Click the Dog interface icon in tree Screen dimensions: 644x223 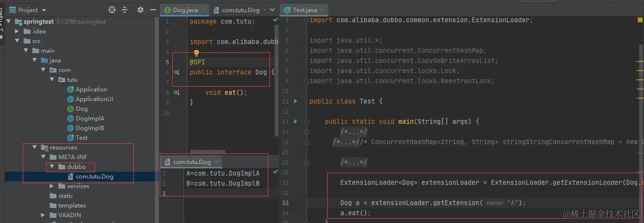click(x=71, y=109)
